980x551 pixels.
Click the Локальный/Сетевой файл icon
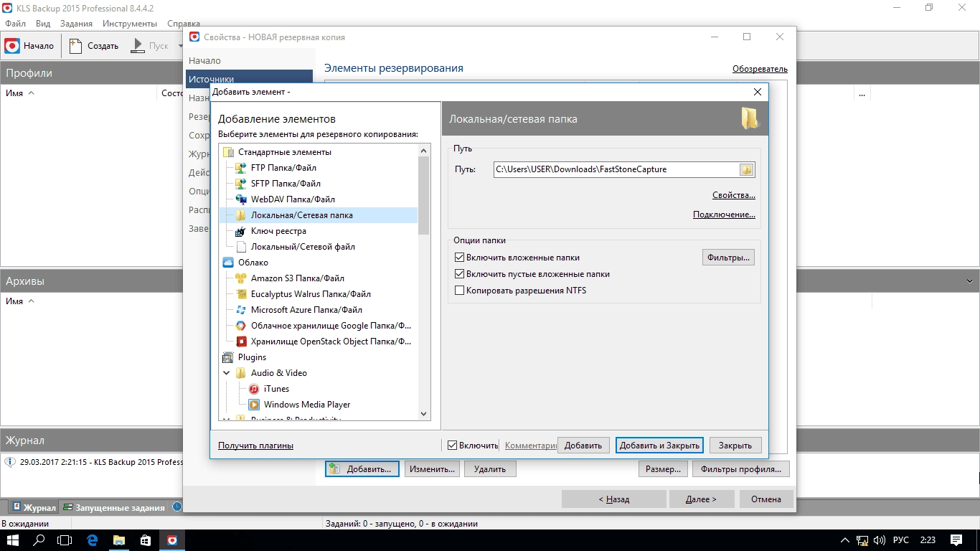pyautogui.click(x=241, y=247)
